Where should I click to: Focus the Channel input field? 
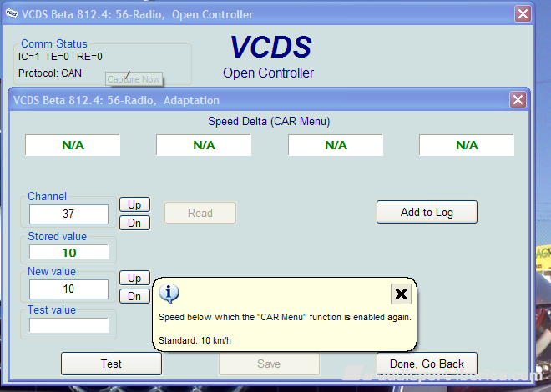[68, 214]
